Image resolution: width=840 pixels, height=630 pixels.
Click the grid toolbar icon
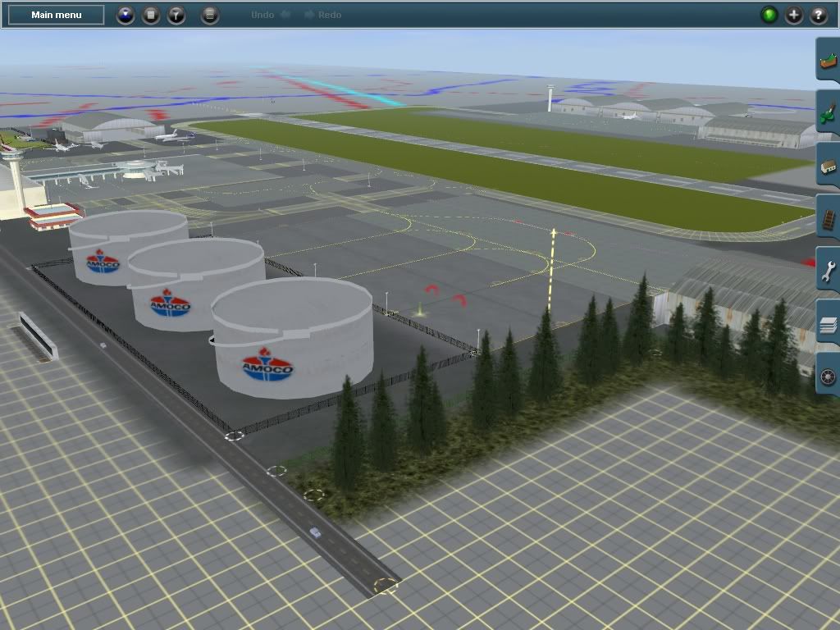(210, 15)
